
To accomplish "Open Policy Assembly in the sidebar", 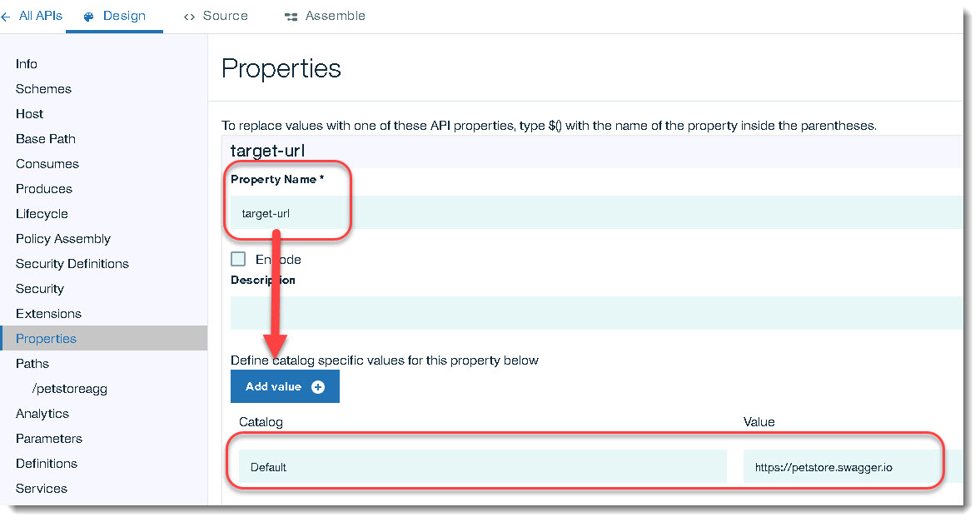I will [63, 239].
